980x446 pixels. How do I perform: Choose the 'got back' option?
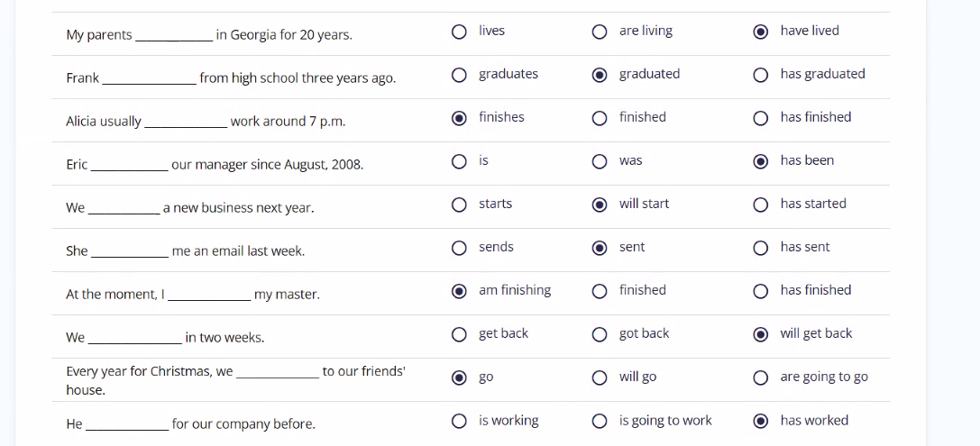point(600,335)
